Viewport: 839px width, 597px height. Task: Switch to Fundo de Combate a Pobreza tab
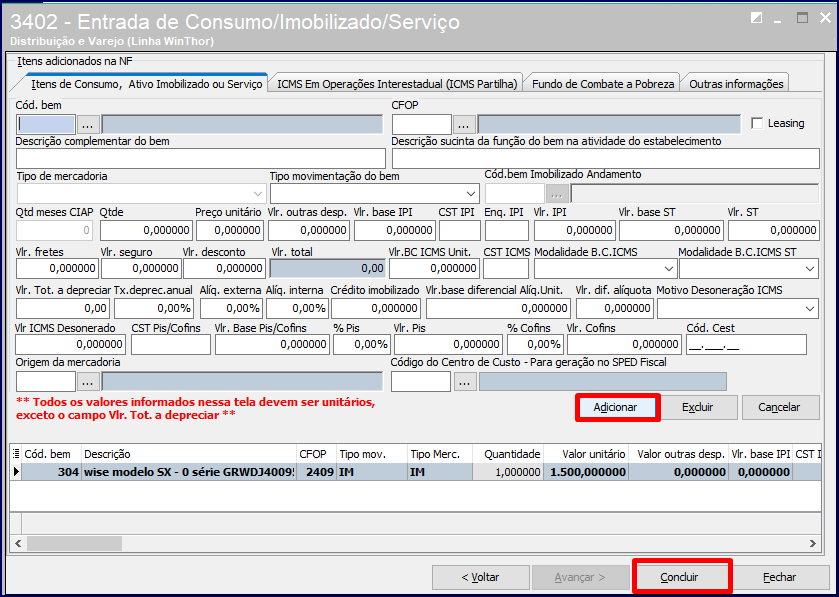tap(602, 84)
